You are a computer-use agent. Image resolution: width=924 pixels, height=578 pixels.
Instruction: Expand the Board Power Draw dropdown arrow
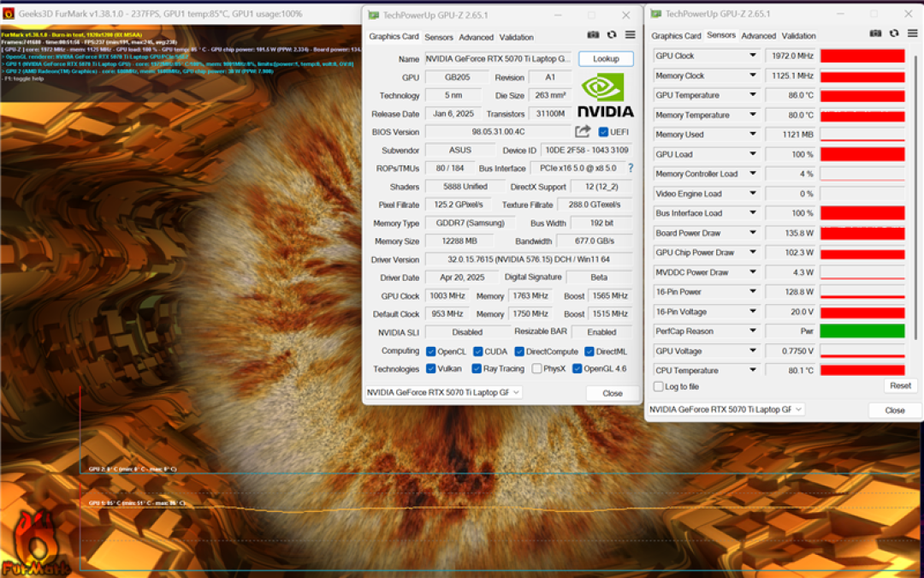[x=753, y=233]
